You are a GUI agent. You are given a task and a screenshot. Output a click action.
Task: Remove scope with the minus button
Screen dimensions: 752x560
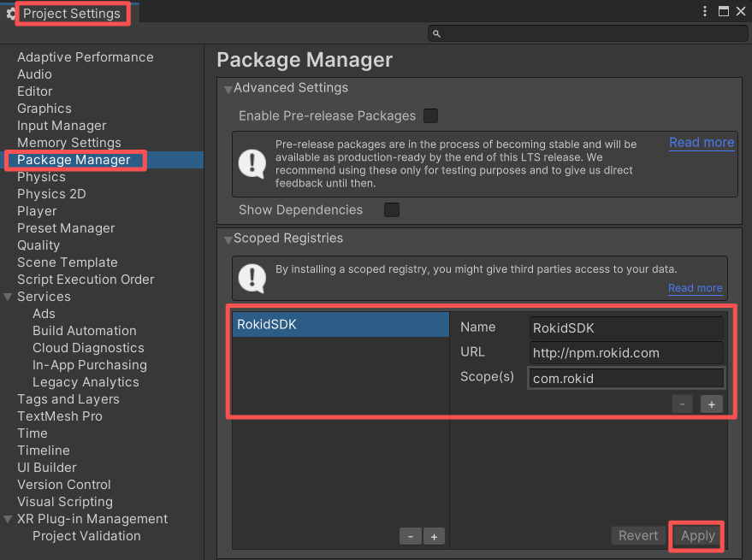pos(682,404)
